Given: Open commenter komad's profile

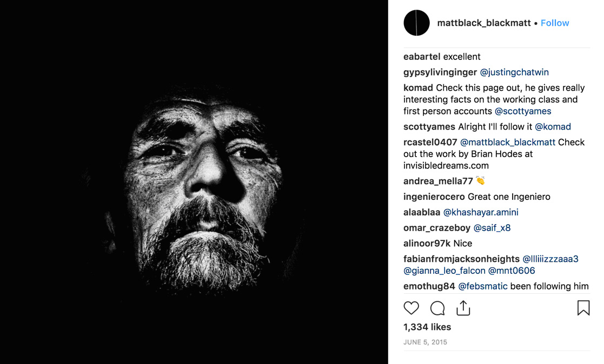Looking at the screenshot, I should point(418,88).
